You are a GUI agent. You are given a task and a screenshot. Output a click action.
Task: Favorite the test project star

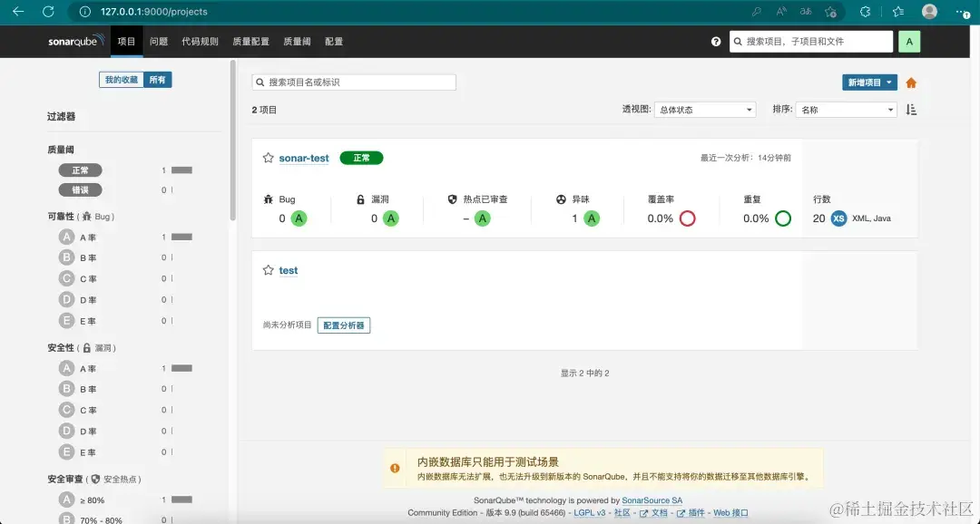(268, 270)
